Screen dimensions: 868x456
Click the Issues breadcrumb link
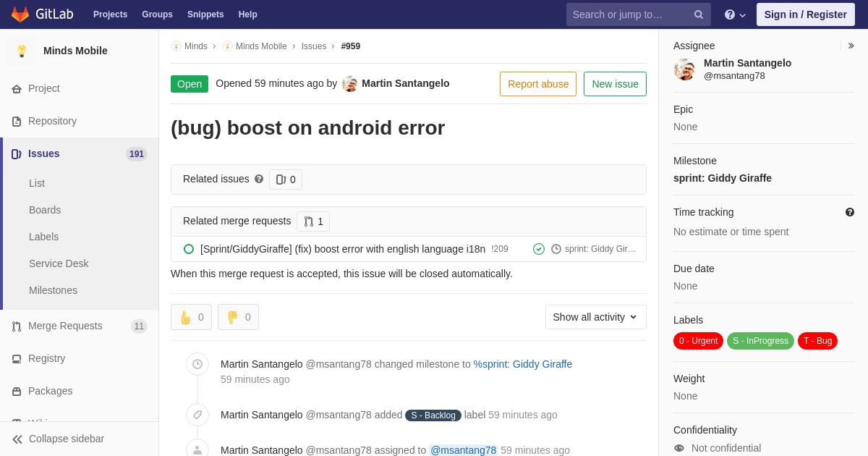(x=314, y=46)
